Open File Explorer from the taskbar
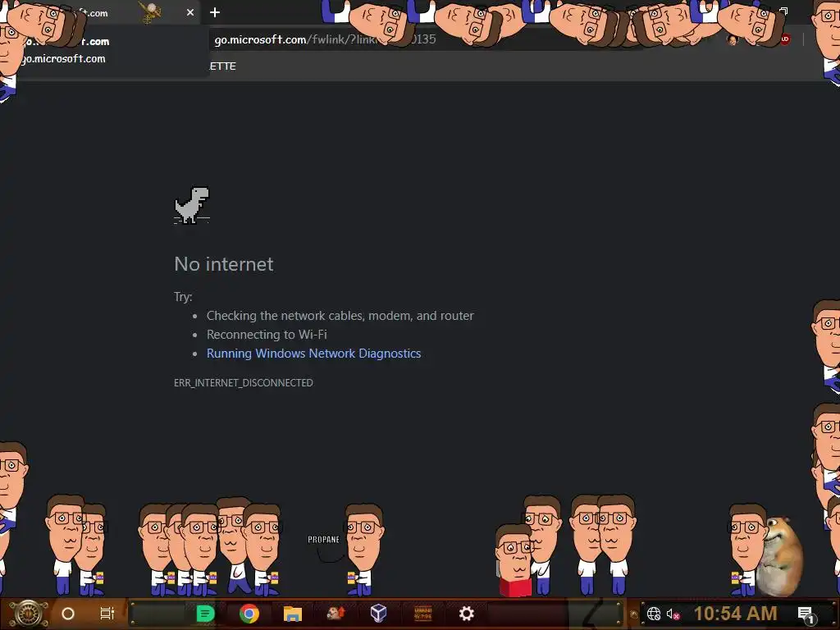 point(293,614)
